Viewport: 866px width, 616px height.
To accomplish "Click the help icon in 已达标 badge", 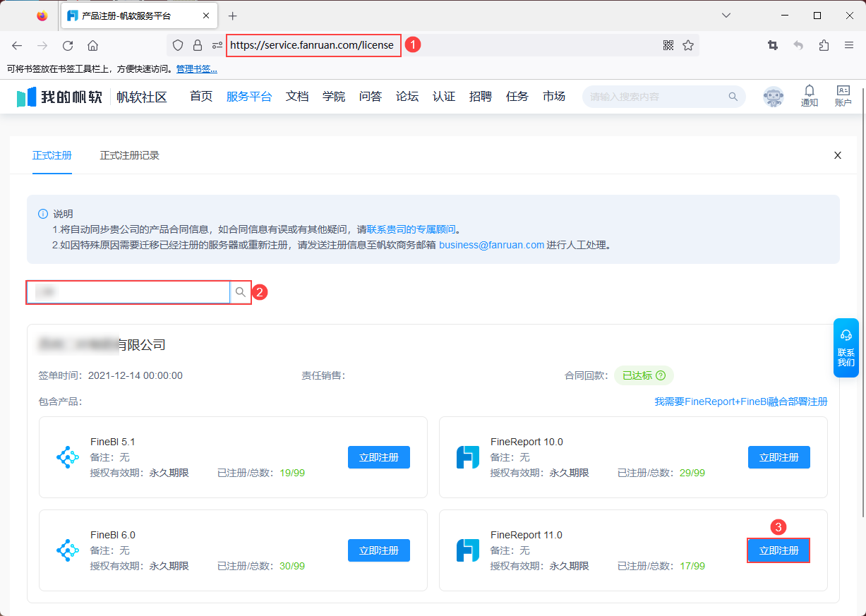I will point(661,375).
